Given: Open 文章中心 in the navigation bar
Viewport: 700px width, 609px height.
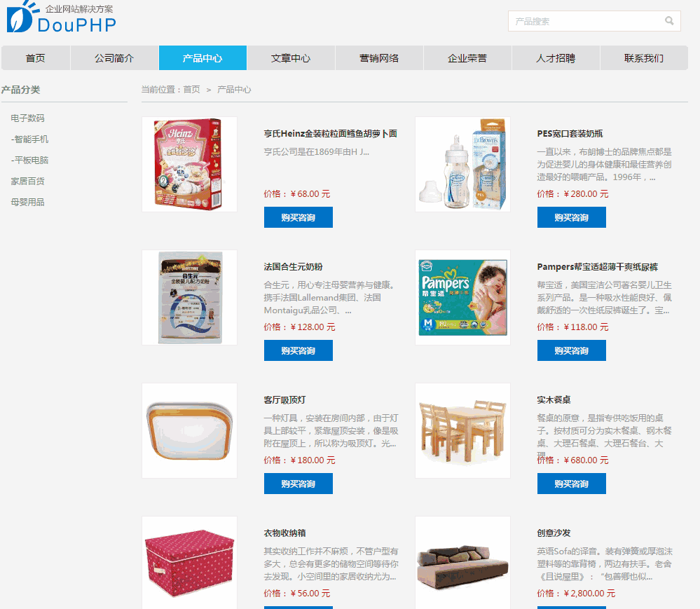Looking at the screenshot, I should pyautogui.click(x=291, y=58).
